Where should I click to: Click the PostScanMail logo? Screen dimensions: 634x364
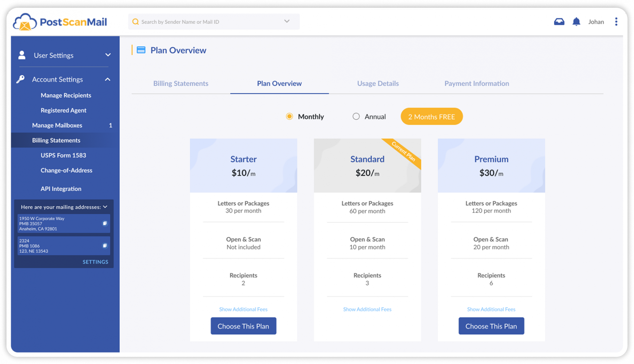tap(60, 21)
